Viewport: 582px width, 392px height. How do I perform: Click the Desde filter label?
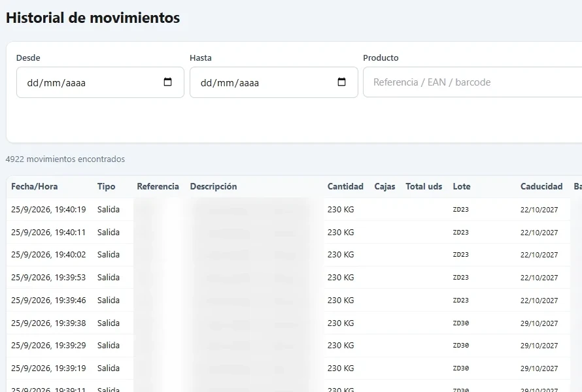point(28,58)
